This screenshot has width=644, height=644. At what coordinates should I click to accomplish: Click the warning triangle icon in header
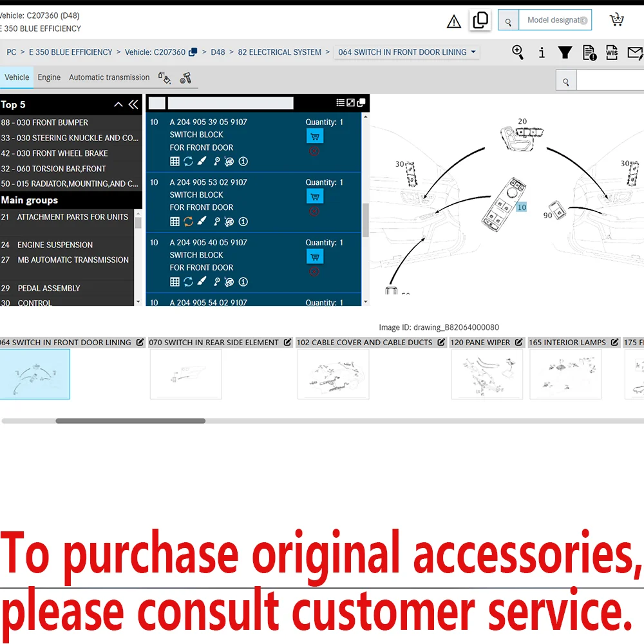click(454, 21)
